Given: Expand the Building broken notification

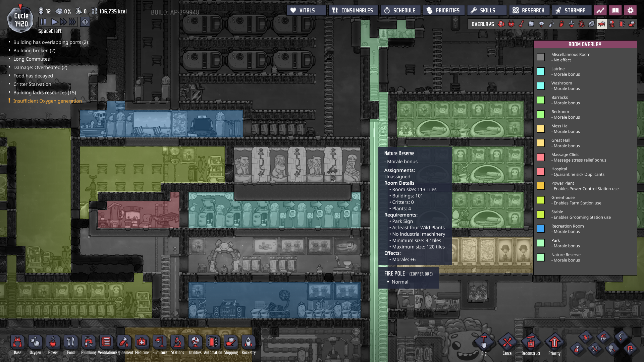Looking at the screenshot, I should point(34,51).
